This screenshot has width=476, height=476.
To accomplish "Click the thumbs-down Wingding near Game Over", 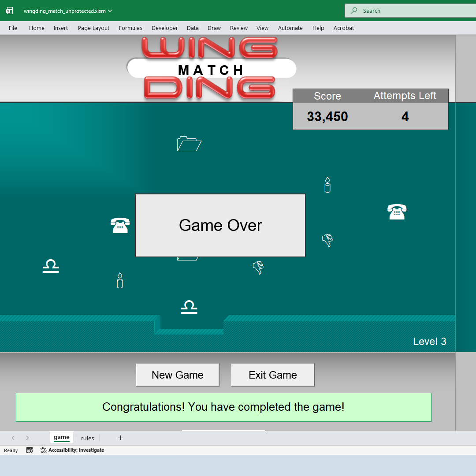I will 258,268.
